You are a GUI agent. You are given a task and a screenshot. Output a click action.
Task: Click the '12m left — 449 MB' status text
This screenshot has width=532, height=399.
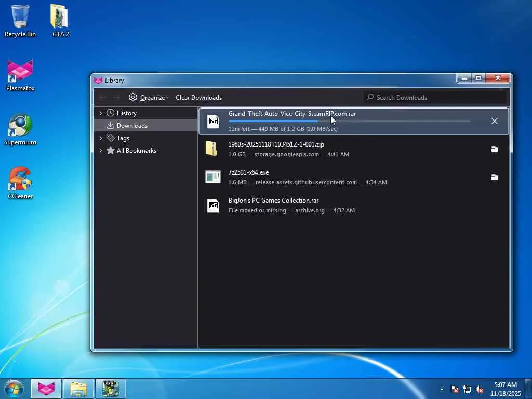(x=283, y=129)
